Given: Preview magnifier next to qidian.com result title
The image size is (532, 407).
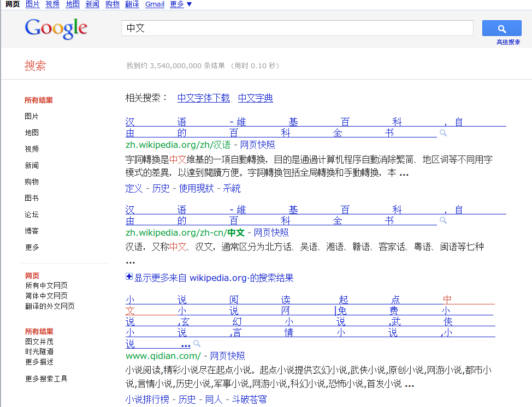Looking at the screenshot, I should pos(197,344).
